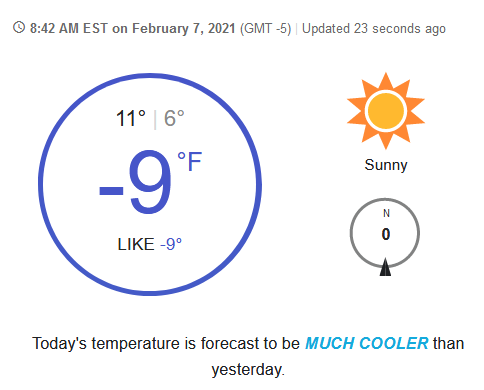Image resolution: width=484 pixels, height=390 pixels.
Task: Click the wind compass dial
Action: [385, 233]
